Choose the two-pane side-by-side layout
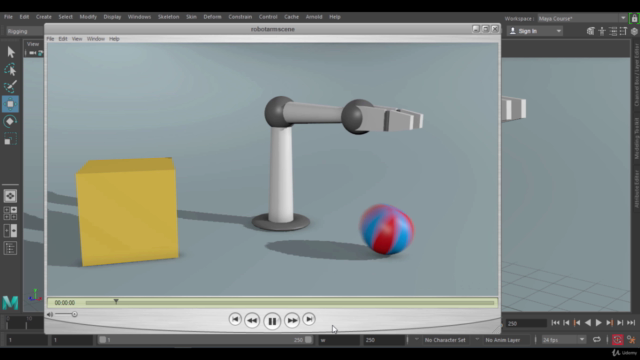 [10, 231]
